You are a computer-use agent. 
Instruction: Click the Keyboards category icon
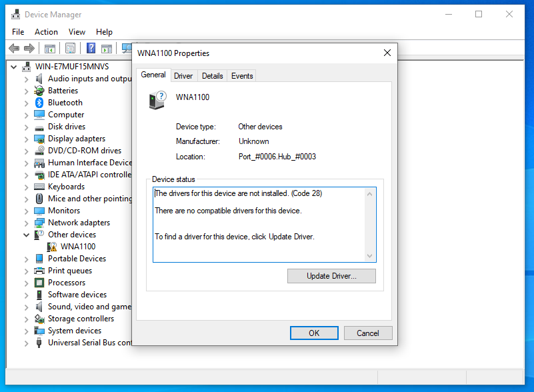tap(39, 187)
